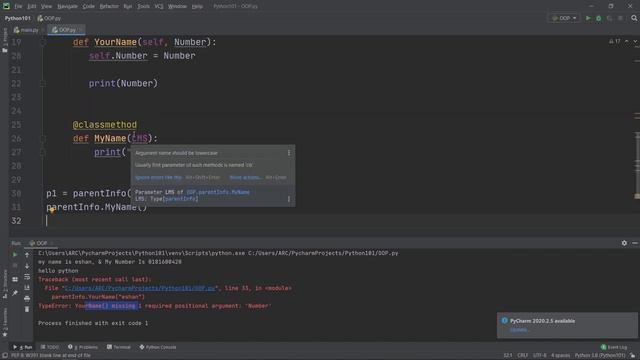The height and width of the screenshot is (360, 640).
Task: Switch to main.py editor tab
Action: [x=26, y=30]
